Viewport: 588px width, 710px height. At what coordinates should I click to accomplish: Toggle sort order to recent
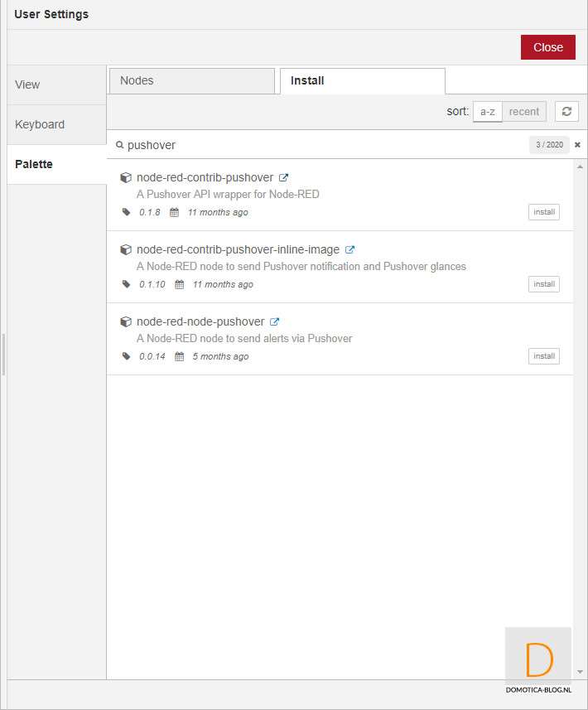[524, 112]
